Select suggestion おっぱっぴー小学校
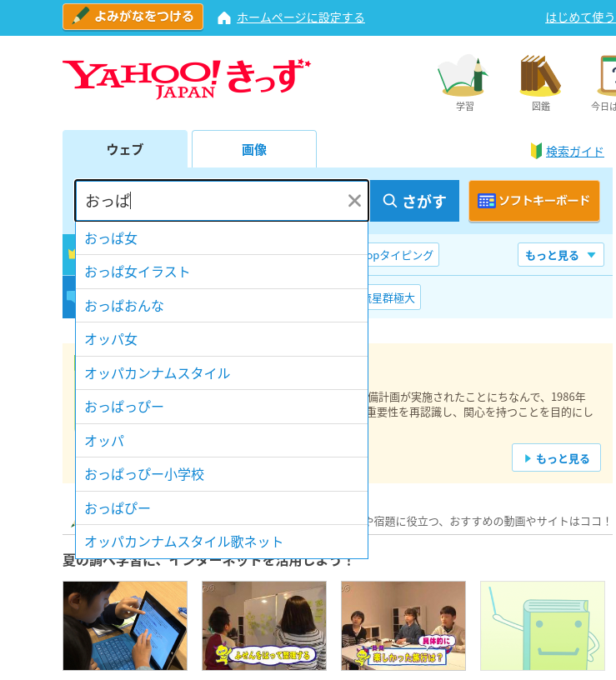Screen dimensions: 616x680 222,474
